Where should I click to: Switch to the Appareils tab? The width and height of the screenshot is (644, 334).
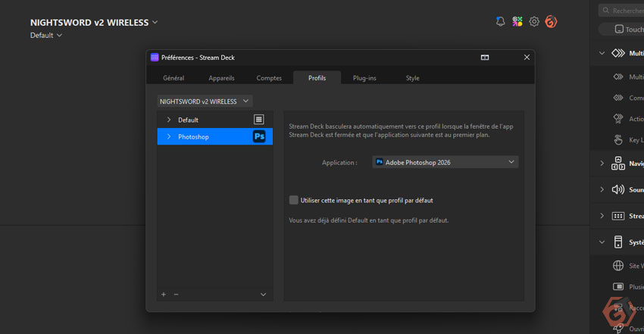tap(221, 77)
